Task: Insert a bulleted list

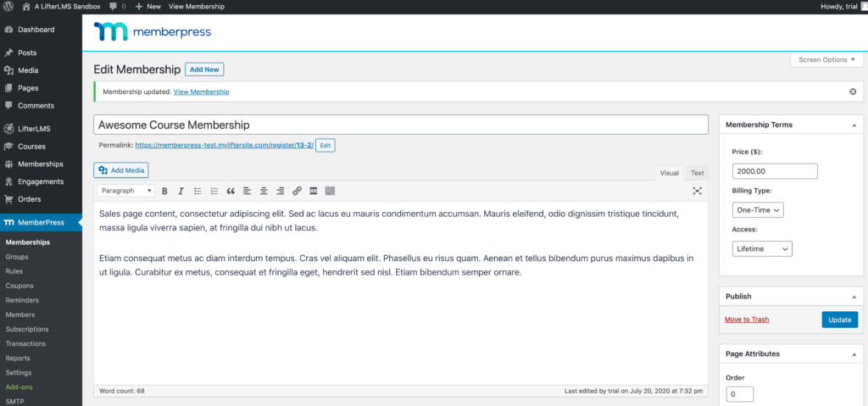Action: [198, 191]
